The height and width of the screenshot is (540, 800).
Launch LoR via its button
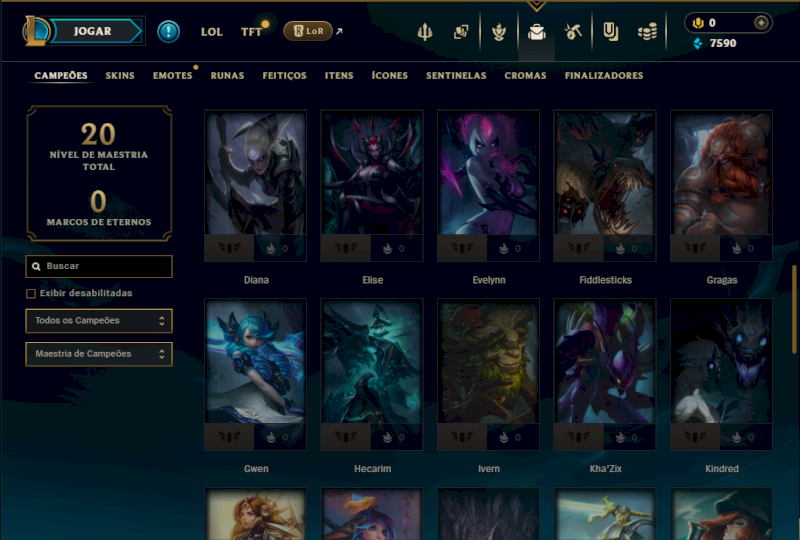(308, 31)
